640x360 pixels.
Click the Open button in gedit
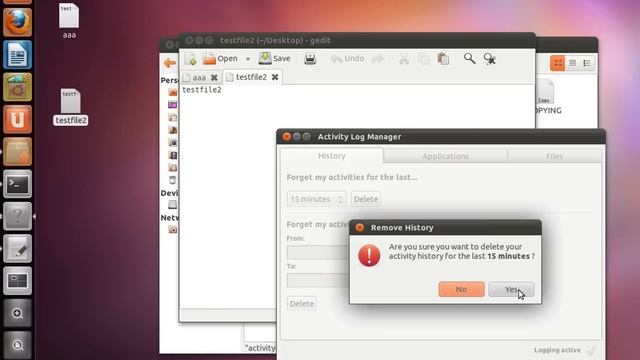coord(220,59)
